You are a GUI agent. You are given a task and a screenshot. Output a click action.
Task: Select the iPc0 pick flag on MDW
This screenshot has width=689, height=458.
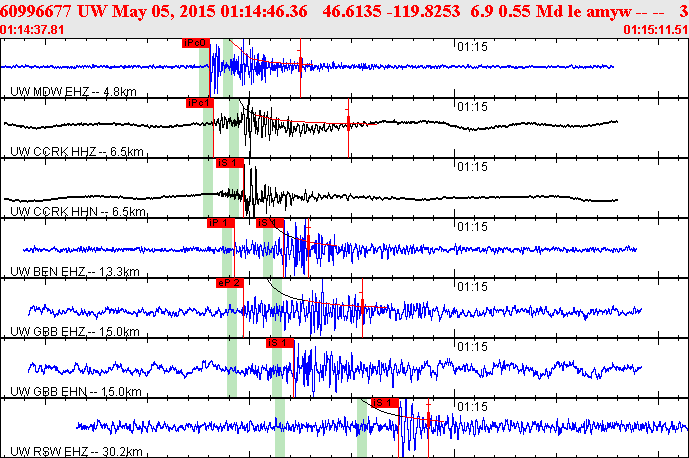[x=196, y=43]
